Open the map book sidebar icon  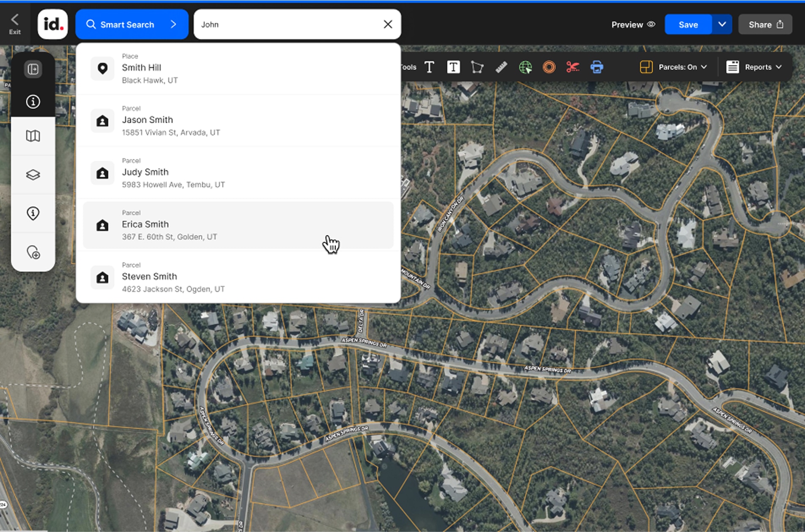(33, 136)
